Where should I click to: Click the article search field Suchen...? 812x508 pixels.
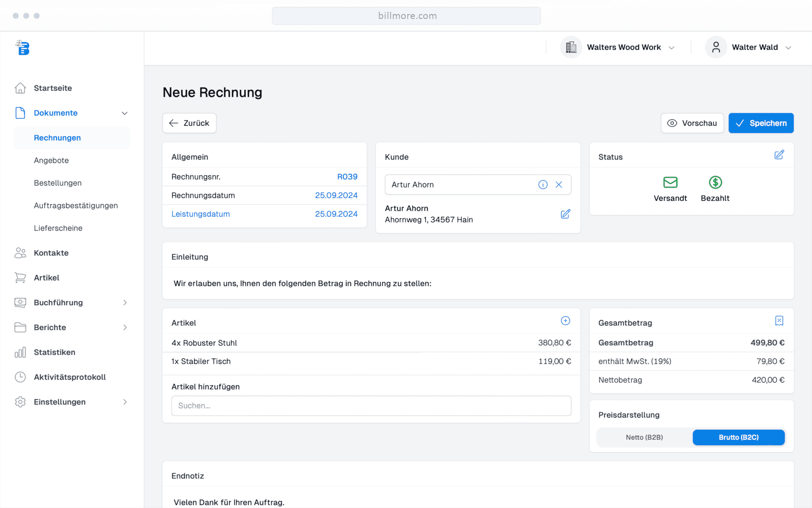coord(371,405)
